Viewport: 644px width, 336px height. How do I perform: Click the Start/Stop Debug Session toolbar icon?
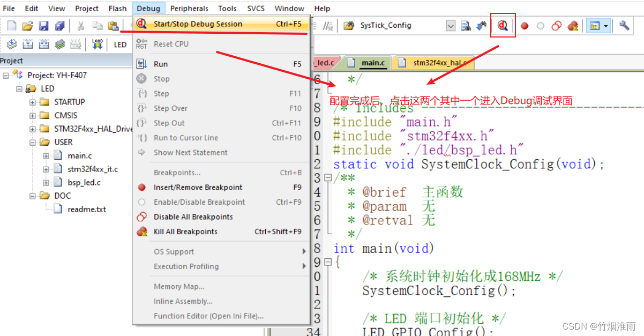click(503, 25)
